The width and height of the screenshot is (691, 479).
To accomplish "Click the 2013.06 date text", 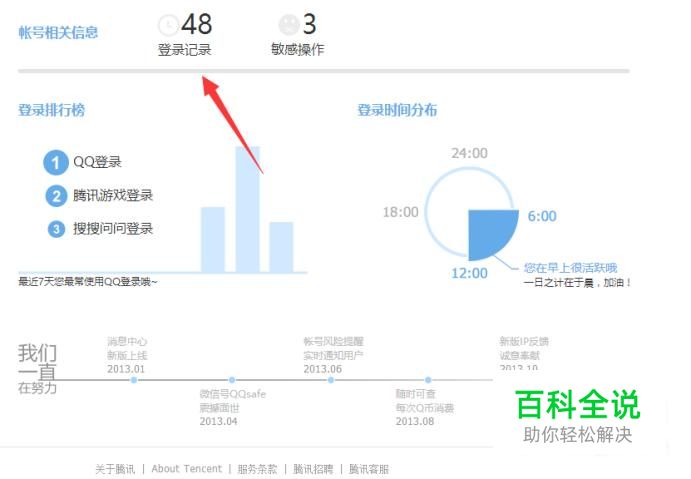I will tap(323, 369).
